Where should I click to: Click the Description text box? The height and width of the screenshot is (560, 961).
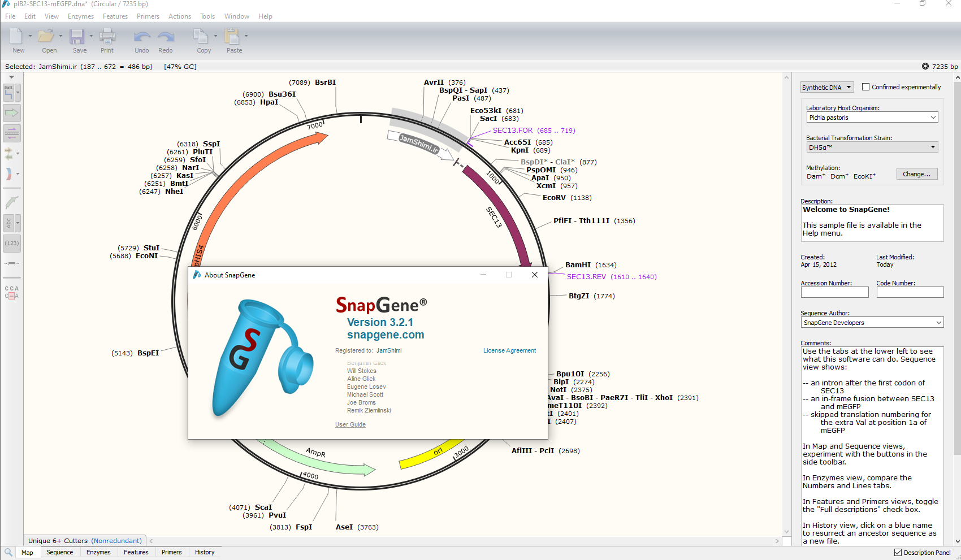(872, 223)
